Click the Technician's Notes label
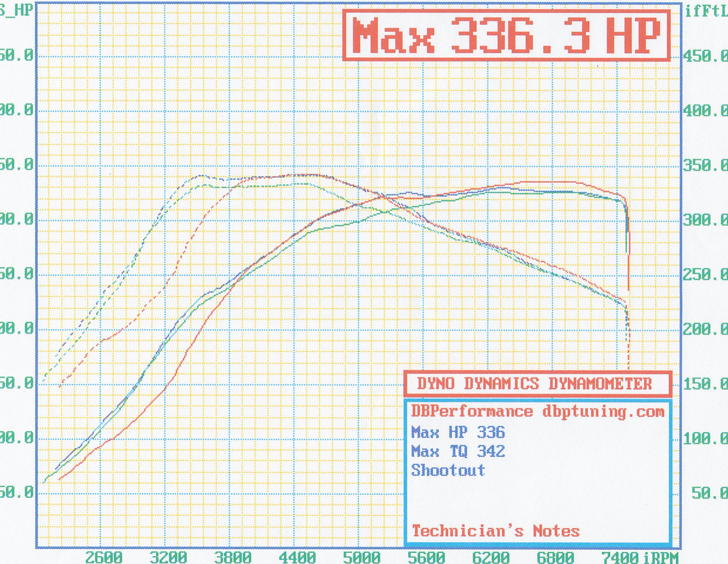This screenshot has width=728, height=564. [496, 531]
